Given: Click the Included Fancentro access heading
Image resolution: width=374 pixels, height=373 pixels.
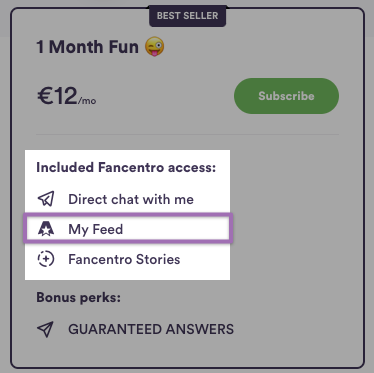Looking at the screenshot, I should (126, 167).
